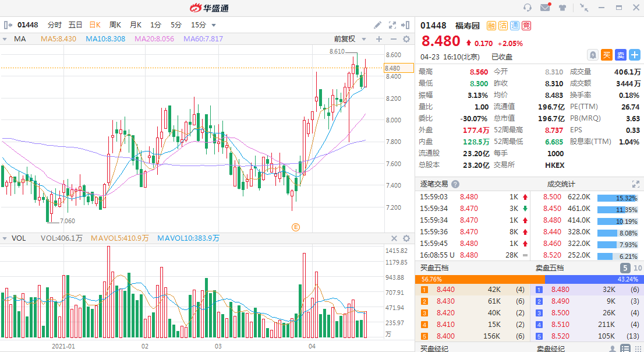644x352 pixels.
Task: Add stock to watchlist plus button
Action: (635, 55)
